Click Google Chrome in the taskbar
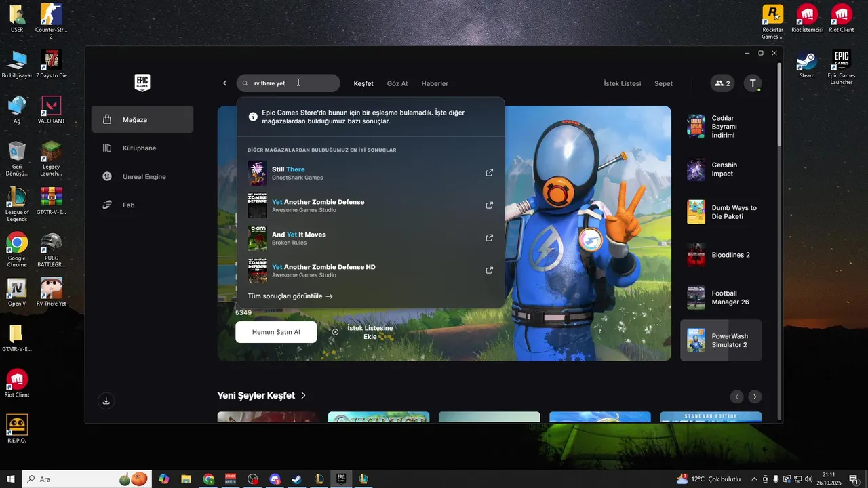Viewport: 868px width, 488px height. click(208, 479)
